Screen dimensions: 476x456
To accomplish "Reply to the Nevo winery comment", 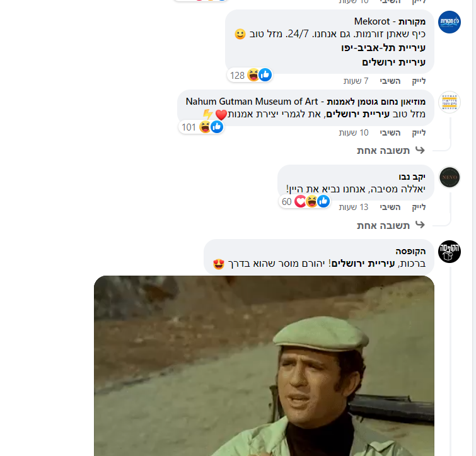I will tap(390, 207).
